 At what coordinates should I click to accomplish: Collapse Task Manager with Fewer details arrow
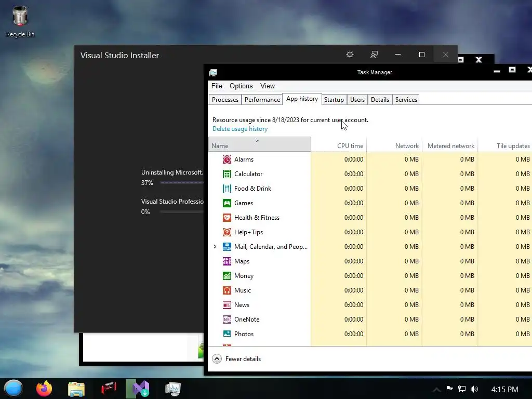tap(217, 358)
